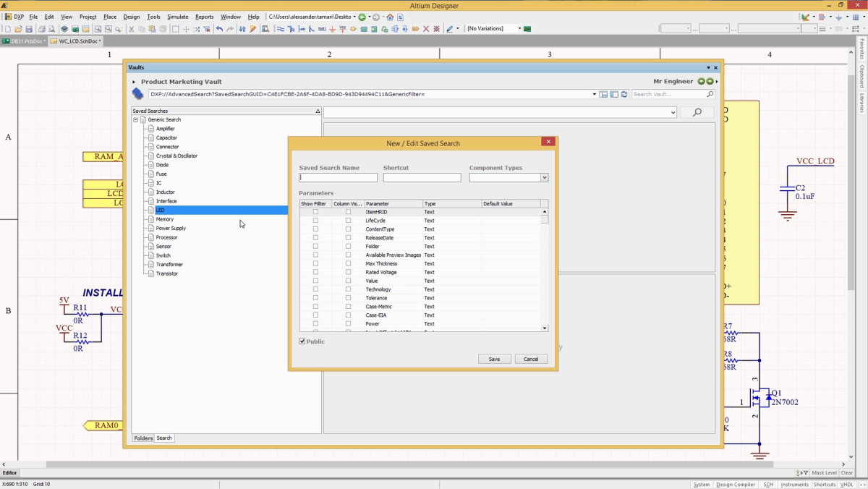This screenshot has height=489, width=868.
Task: Collapse the Generic Search tree node
Action: pos(135,120)
